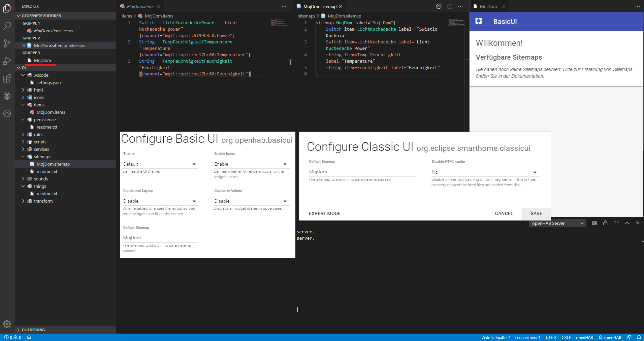Screen dimensions: 644x341
Task: Click the BasicUI logo icon
Action: pyautogui.click(x=479, y=21)
